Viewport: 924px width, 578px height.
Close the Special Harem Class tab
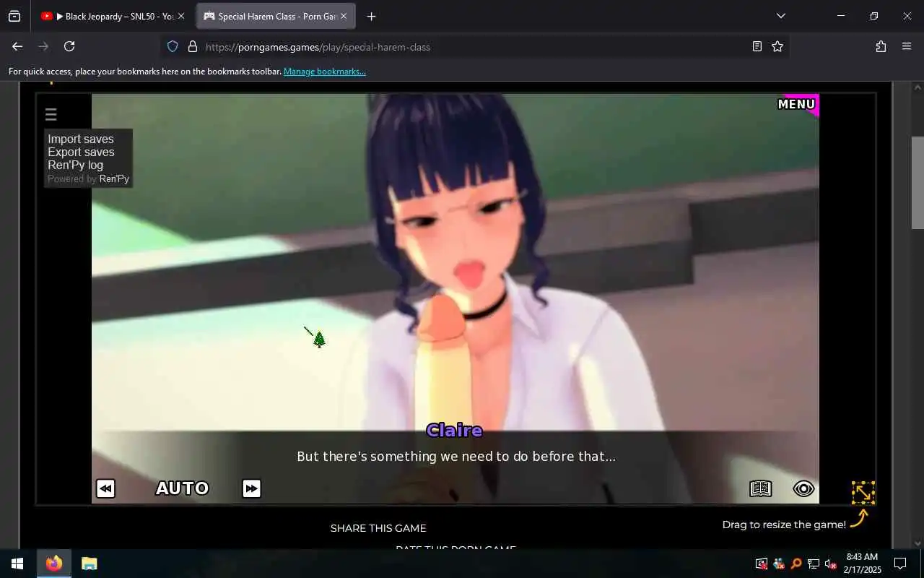pyautogui.click(x=344, y=16)
